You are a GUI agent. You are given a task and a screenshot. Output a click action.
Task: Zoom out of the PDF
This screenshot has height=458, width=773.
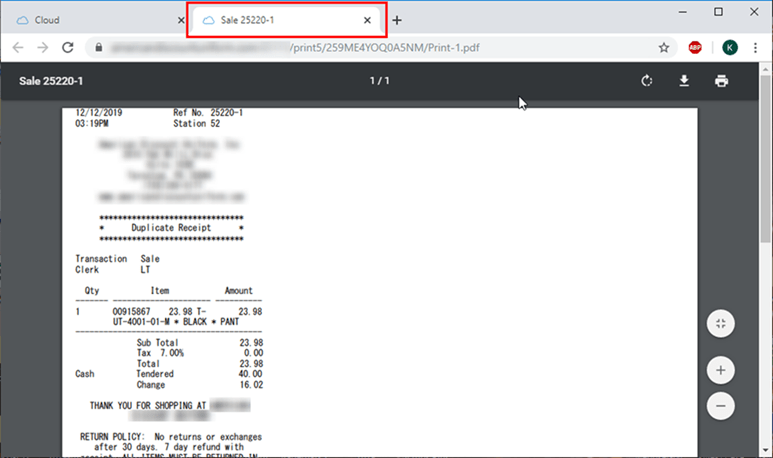point(721,406)
